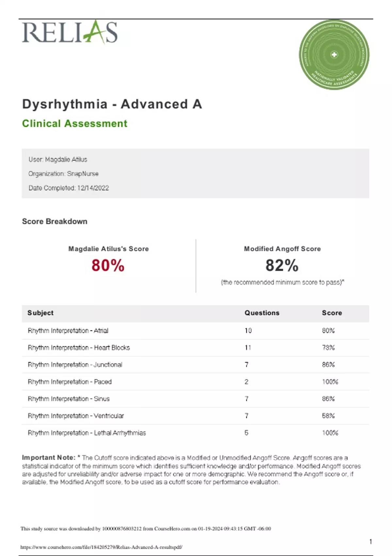Click the RELIAS logo
392x556 pixels.
point(70,32)
